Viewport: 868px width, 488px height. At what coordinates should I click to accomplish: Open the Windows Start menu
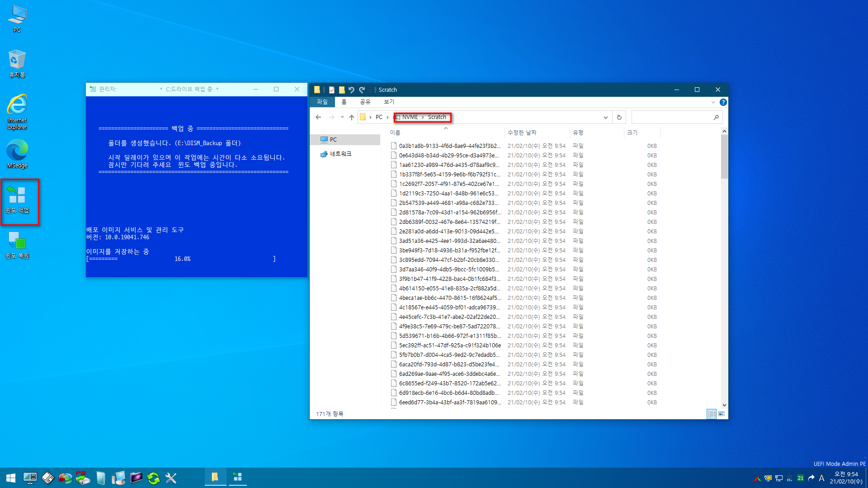[11, 478]
